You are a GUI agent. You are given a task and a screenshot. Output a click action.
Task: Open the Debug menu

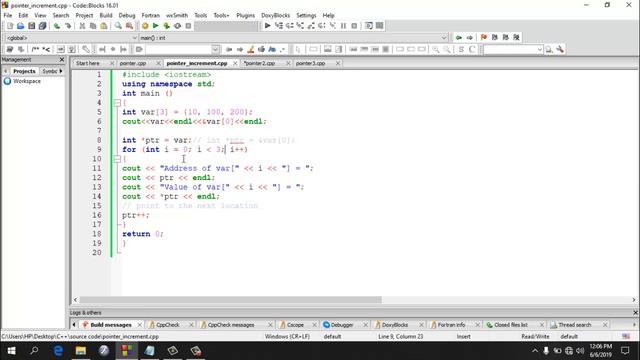point(127,15)
